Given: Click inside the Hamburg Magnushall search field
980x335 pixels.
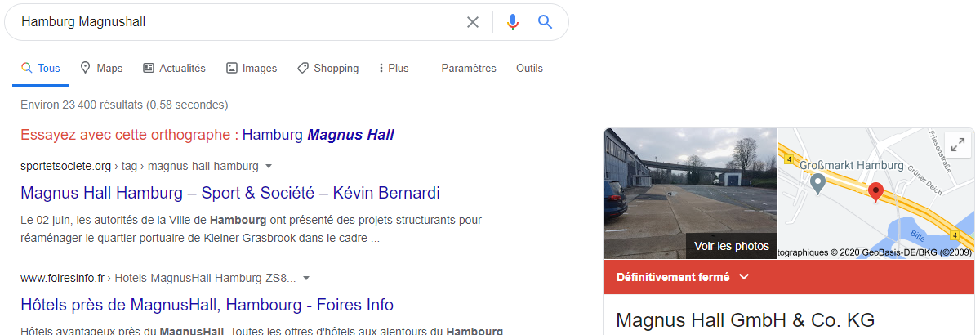Looking at the screenshot, I should [237, 22].
